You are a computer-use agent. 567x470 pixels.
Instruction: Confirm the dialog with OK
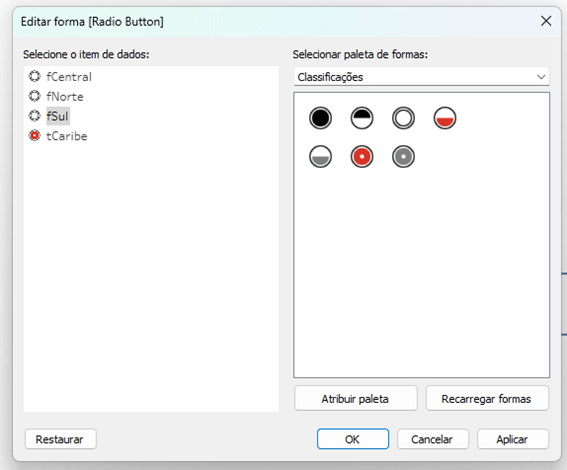(x=353, y=439)
